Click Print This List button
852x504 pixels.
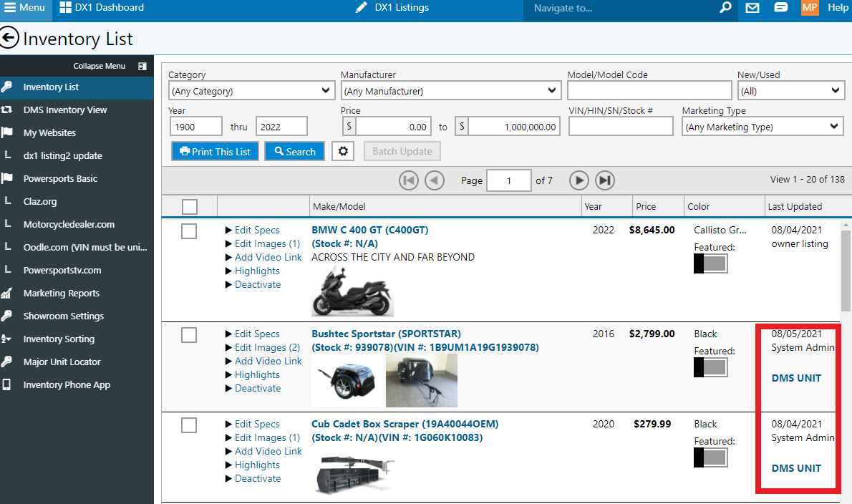pyautogui.click(x=215, y=152)
